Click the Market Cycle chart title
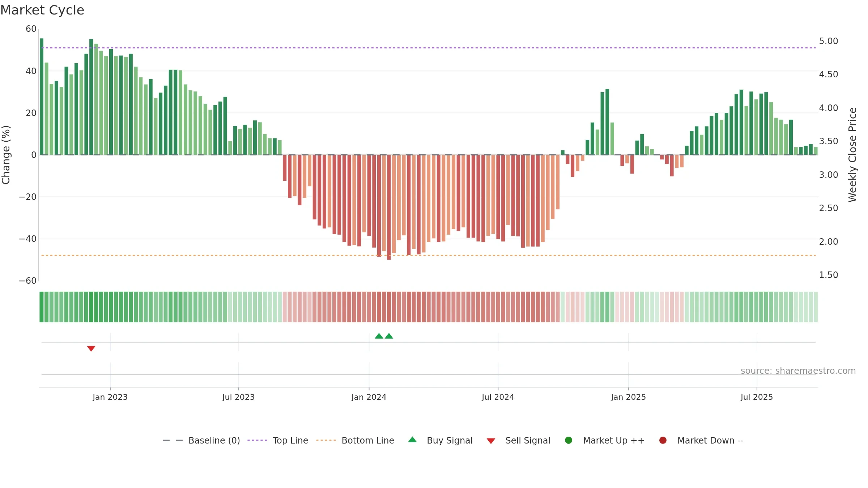Screen dimensions: 868x488 click(x=42, y=10)
